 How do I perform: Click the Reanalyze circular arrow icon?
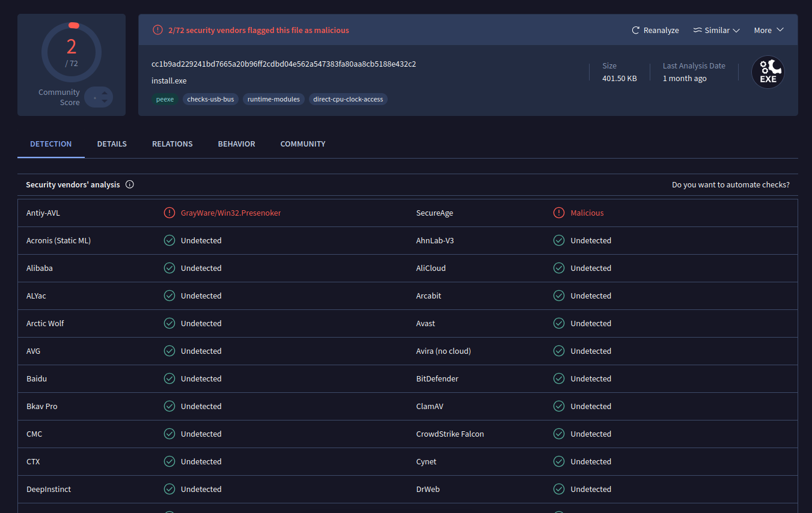[635, 30]
